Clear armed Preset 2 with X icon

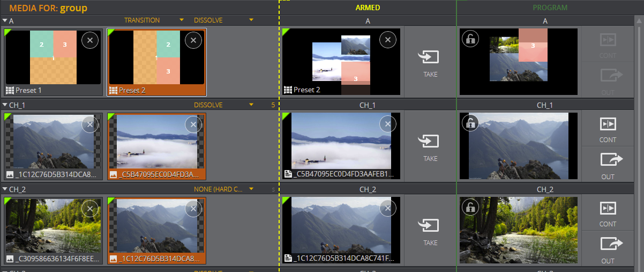click(x=388, y=40)
